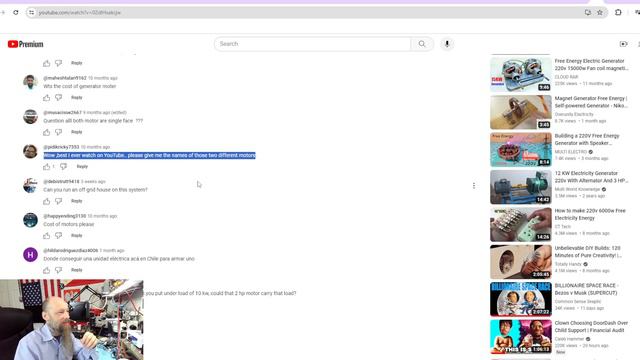
Task: Open 'BILLIONAIRE SPACE RACE - Bezos v Musk' title
Action: pos(587,289)
